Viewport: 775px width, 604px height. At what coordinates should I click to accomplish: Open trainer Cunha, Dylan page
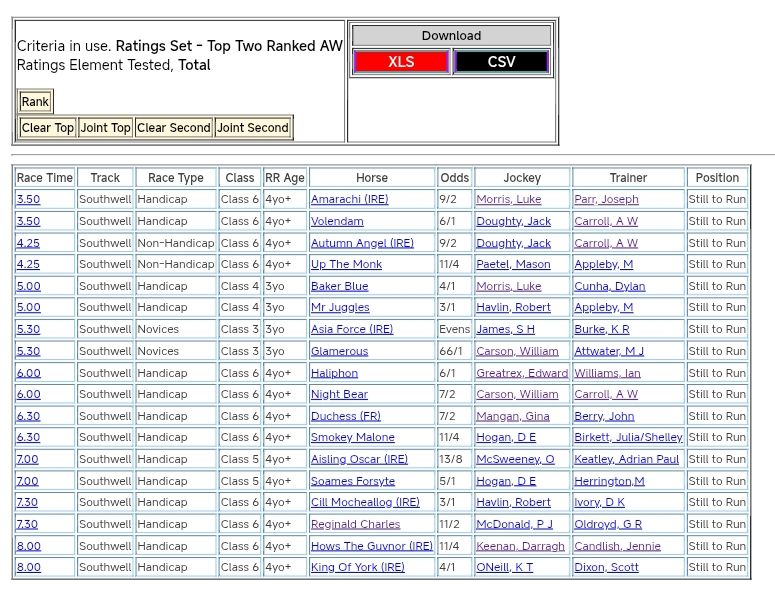point(609,286)
